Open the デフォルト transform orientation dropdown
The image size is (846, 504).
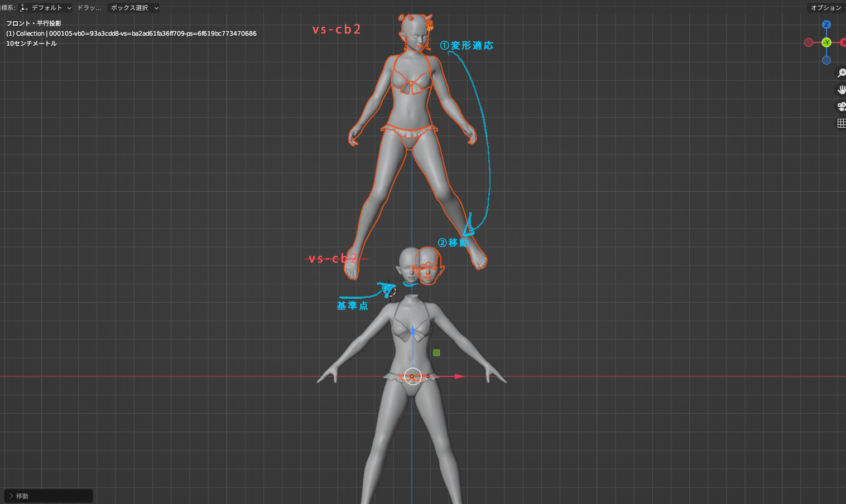point(46,8)
